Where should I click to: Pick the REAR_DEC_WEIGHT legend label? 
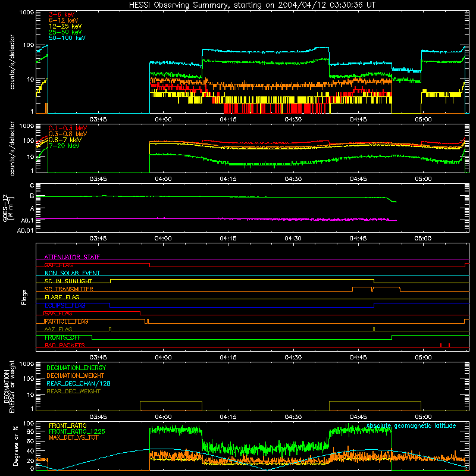tap(73, 392)
